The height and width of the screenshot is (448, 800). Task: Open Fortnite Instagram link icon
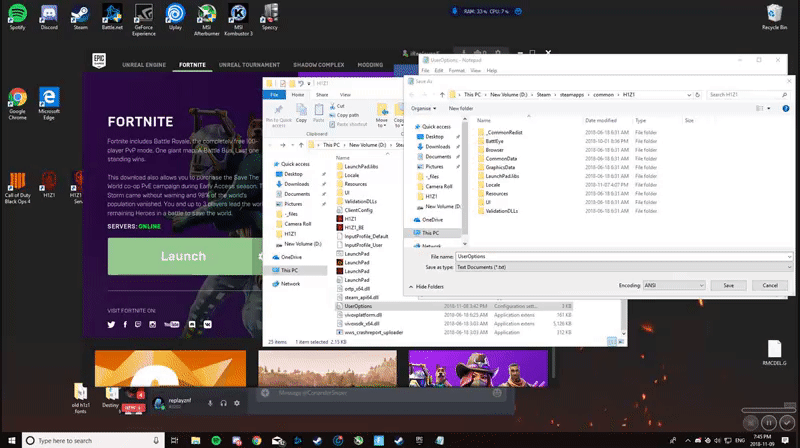(153, 325)
